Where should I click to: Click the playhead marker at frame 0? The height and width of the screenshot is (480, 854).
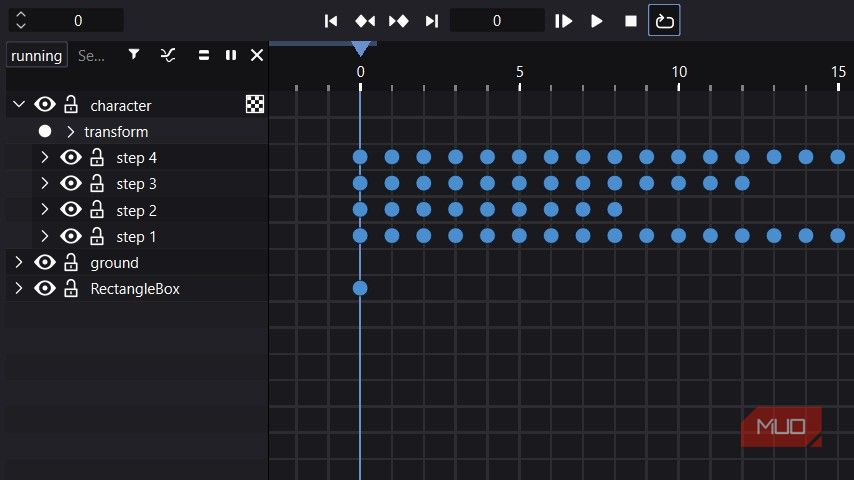point(360,48)
